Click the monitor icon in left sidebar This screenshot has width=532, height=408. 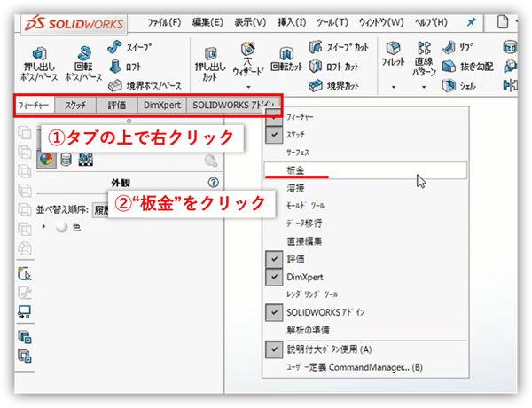(x=25, y=311)
